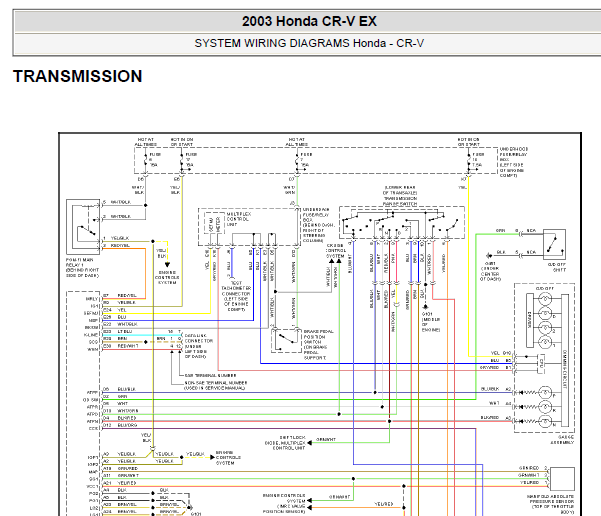The height and width of the screenshot is (516, 601).
Task: Select the 'TEST TACHOMETER CONNECTOR' label
Action: pyautogui.click(x=236, y=296)
